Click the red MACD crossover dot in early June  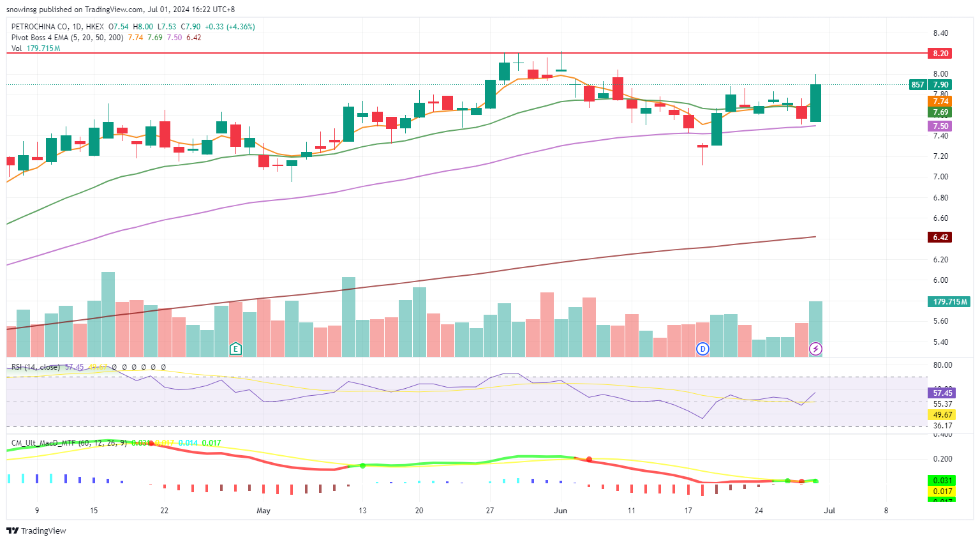[589, 459]
